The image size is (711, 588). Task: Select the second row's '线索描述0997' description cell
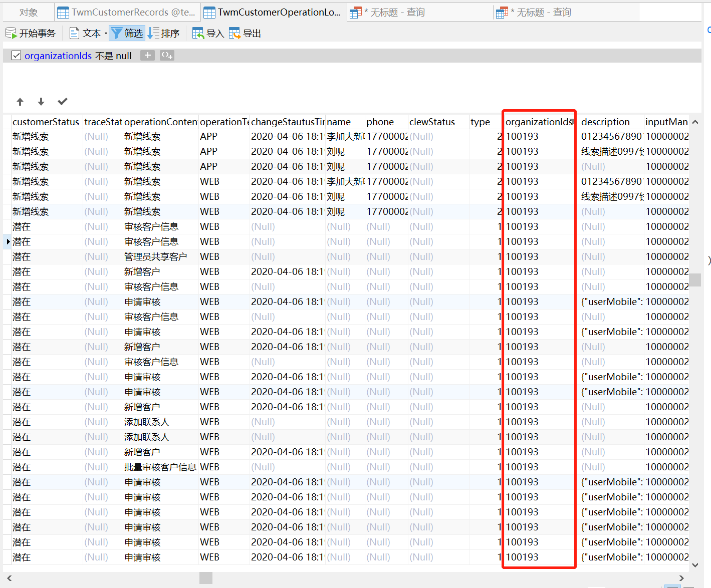(612, 151)
